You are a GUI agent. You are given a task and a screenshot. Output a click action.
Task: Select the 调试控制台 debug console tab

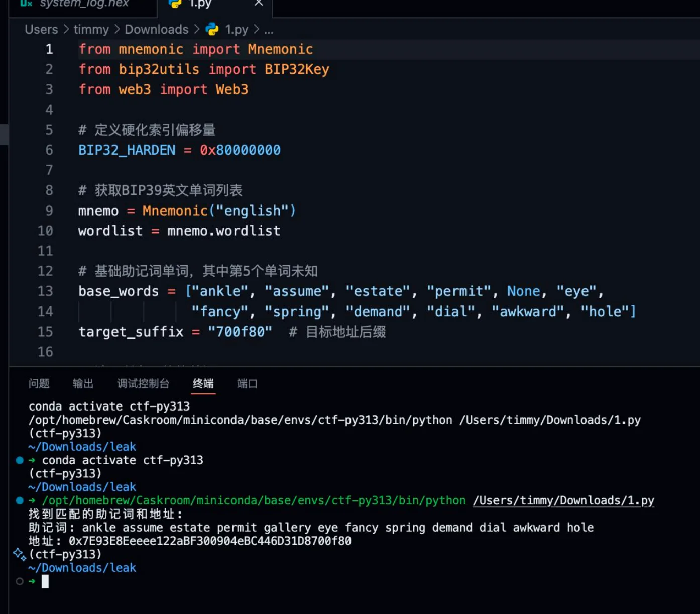[x=143, y=384]
